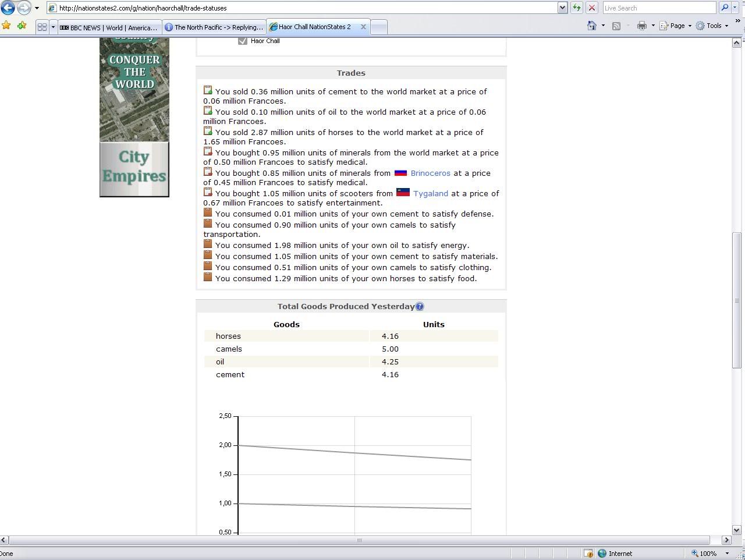This screenshot has width=745, height=560.
Task: Toggle the Haor Chall checkbox
Action: [x=243, y=41]
